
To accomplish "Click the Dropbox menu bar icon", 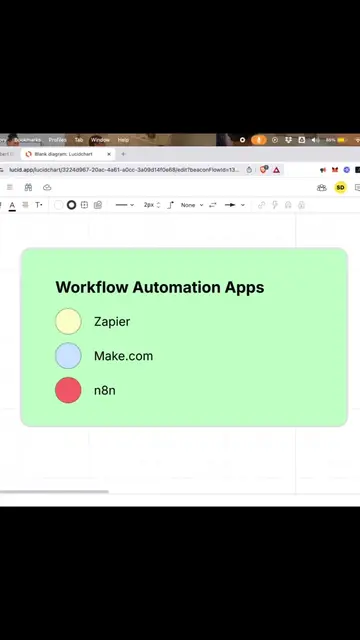I will pos(289,140).
